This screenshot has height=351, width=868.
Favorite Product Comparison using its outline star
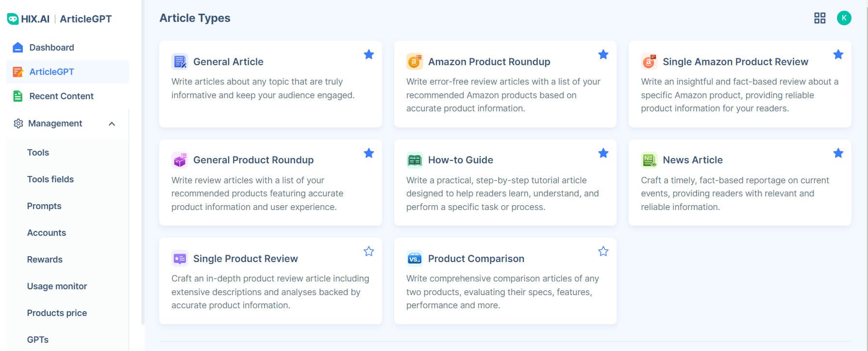point(603,251)
